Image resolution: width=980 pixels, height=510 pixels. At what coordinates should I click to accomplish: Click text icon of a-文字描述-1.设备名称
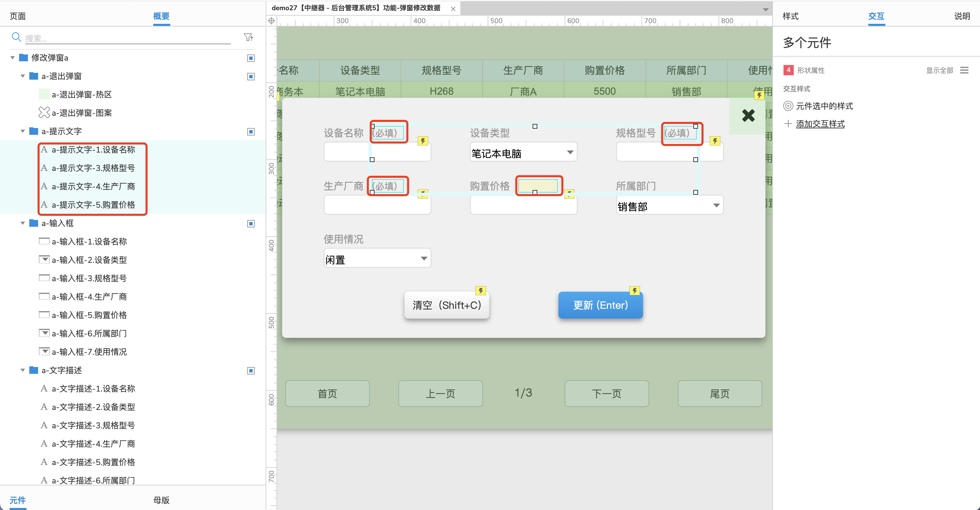coord(44,388)
